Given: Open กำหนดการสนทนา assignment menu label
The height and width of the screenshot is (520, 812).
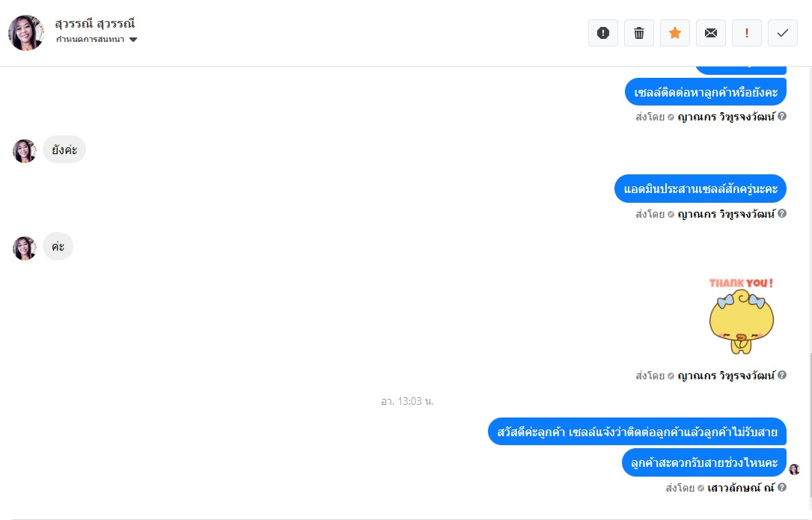Looking at the screenshot, I should (90, 40).
